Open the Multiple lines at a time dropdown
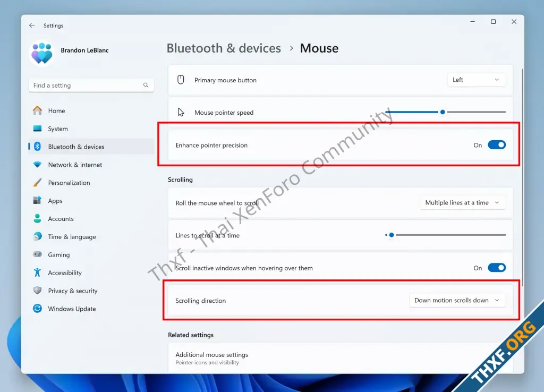The width and height of the screenshot is (544, 392). (x=463, y=202)
